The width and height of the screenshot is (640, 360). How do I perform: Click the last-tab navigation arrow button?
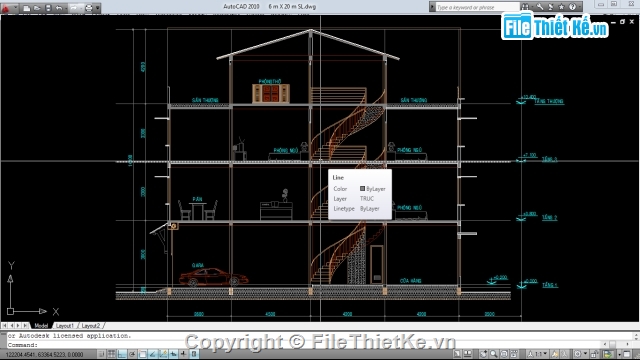(x=26, y=326)
